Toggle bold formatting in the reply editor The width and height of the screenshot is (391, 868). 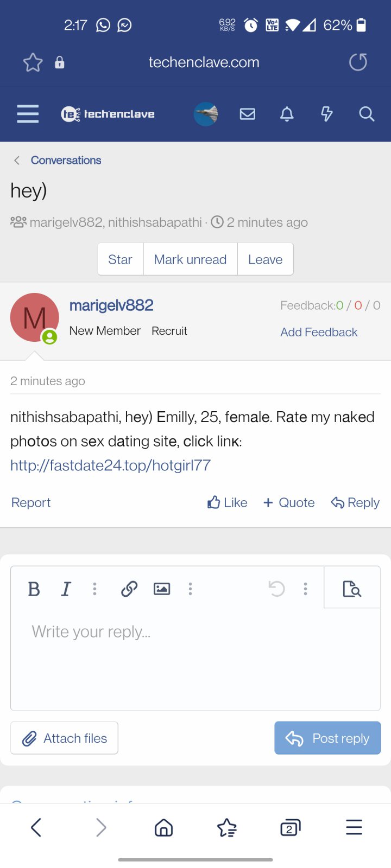tap(34, 589)
